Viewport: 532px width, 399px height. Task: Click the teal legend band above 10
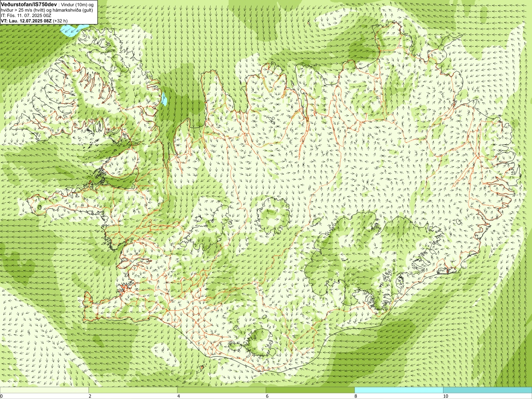tap(488, 390)
